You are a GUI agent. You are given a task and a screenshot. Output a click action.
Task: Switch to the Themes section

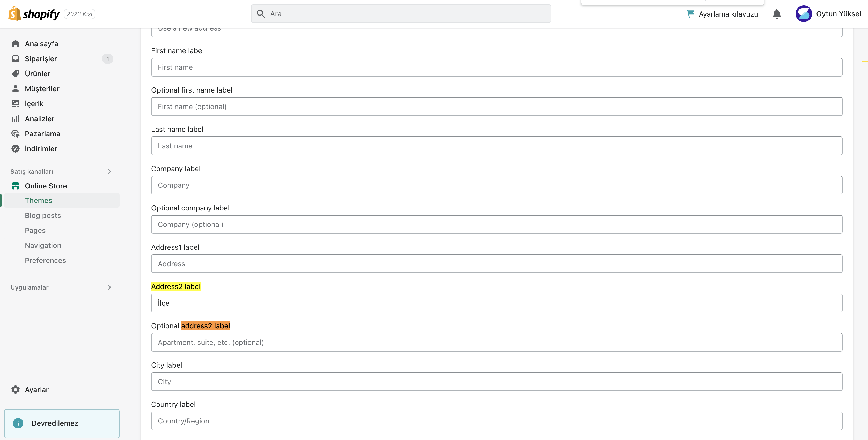pos(38,200)
